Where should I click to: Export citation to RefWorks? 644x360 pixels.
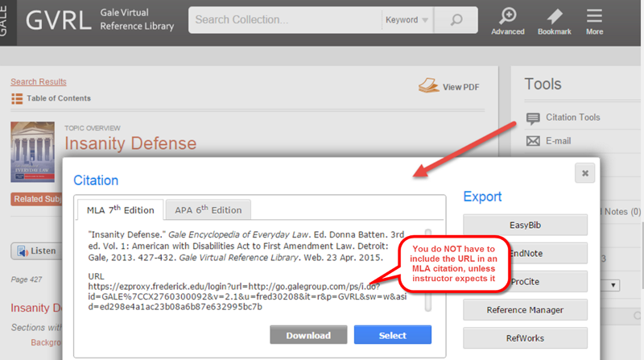click(x=525, y=338)
